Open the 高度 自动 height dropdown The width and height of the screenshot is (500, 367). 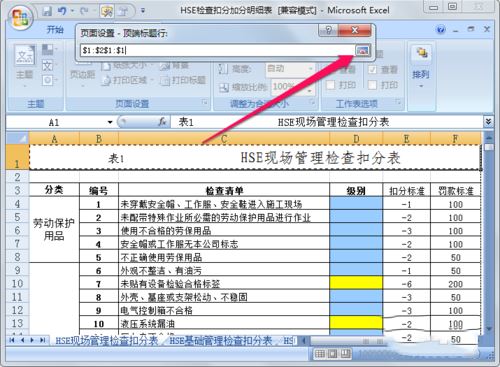pyautogui.click(x=310, y=69)
